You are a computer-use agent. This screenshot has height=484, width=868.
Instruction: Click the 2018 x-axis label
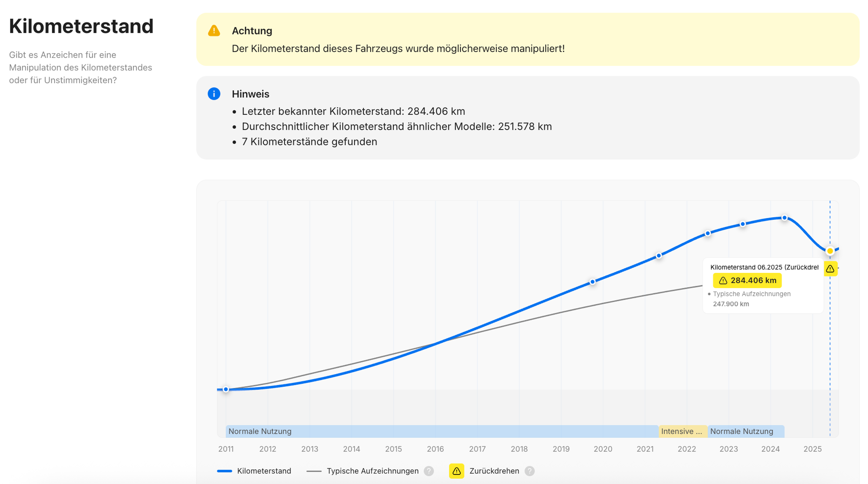pos(519,449)
